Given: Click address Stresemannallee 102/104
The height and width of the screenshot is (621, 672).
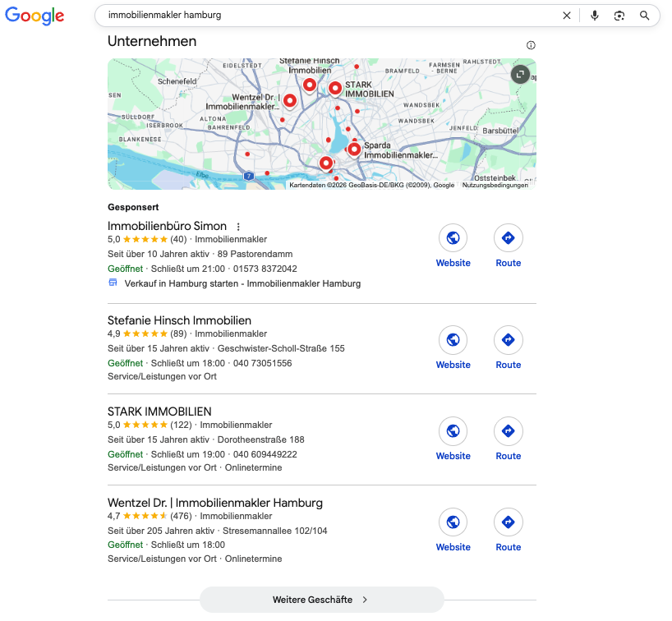Looking at the screenshot, I should click(x=274, y=531).
